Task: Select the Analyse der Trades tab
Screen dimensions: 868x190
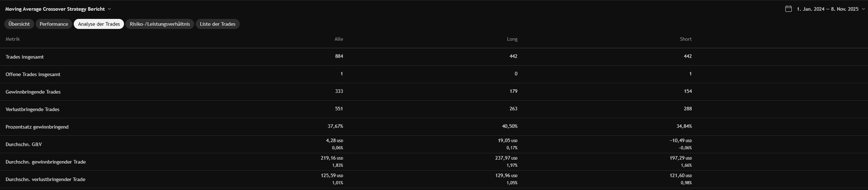Action: pyautogui.click(x=99, y=24)
